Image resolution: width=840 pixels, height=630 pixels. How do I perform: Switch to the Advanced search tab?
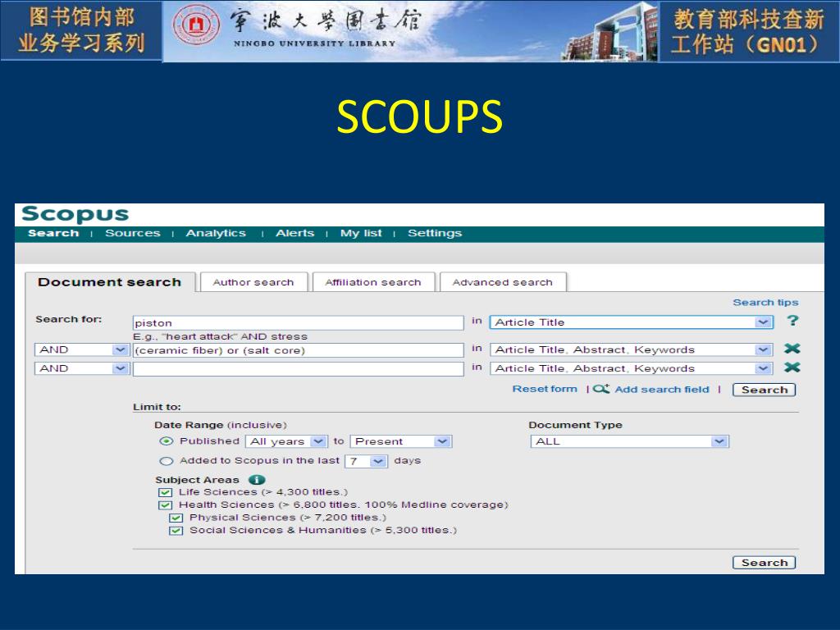point(503,282)
